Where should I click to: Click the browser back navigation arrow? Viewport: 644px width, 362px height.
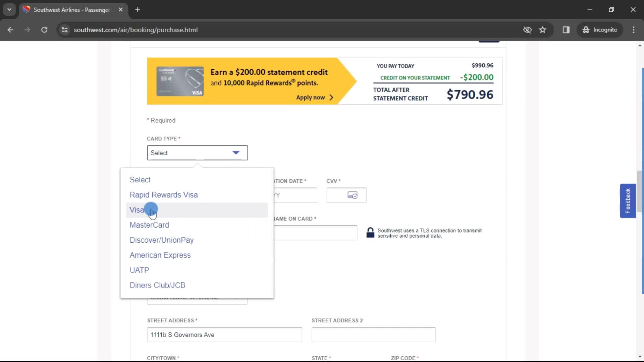click(11, 29)
